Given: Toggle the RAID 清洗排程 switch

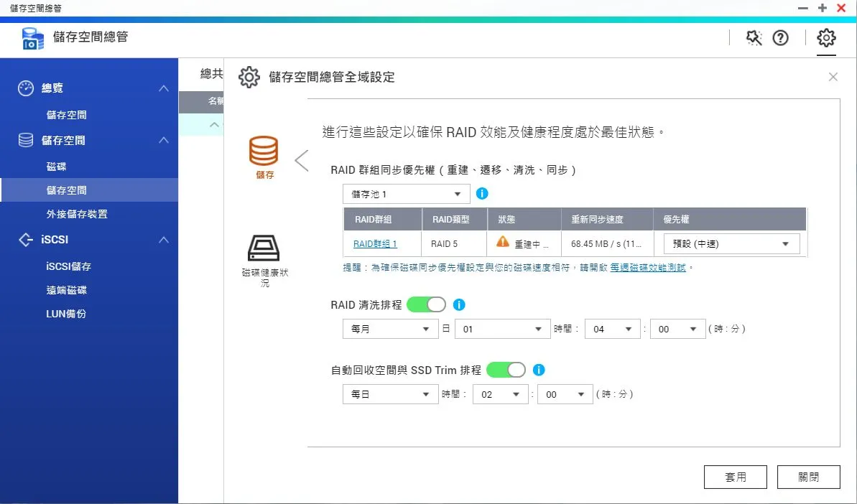Looking at the screenshot, I should pyautogui.click(x=426, y=304).
